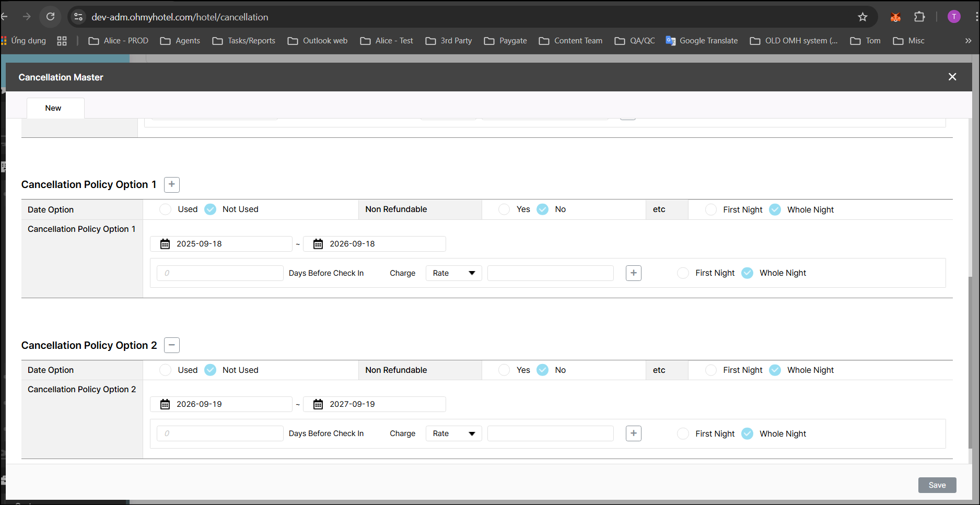Screen dimensions: 980x505
Task: Open the Tasks/Reports bookmark folder
Action: coord(244,41)
